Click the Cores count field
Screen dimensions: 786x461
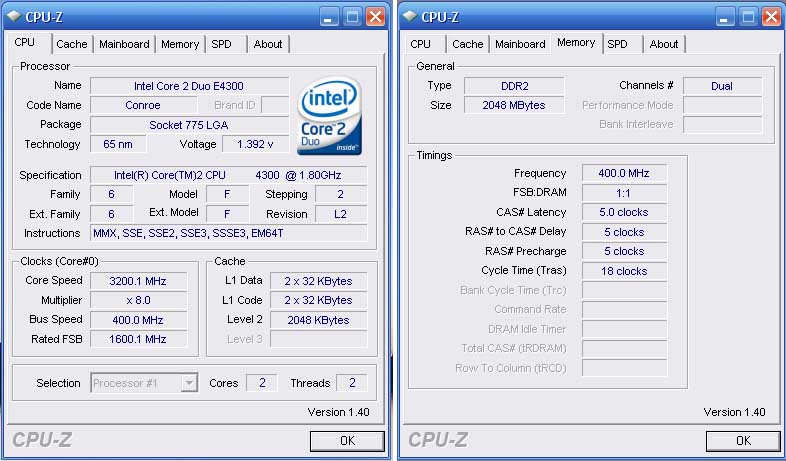[262, 383]
